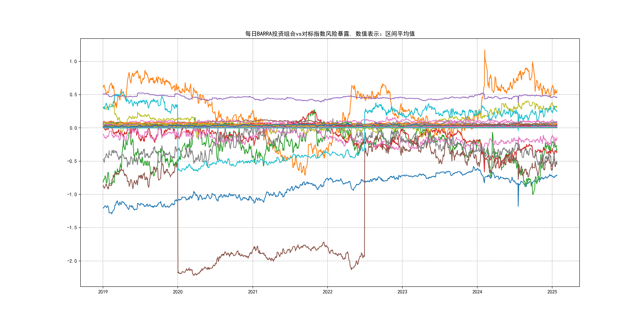Click the 0.0 y-axis tick label
Screen dimensions: 644x322
[x=73, y=128]
